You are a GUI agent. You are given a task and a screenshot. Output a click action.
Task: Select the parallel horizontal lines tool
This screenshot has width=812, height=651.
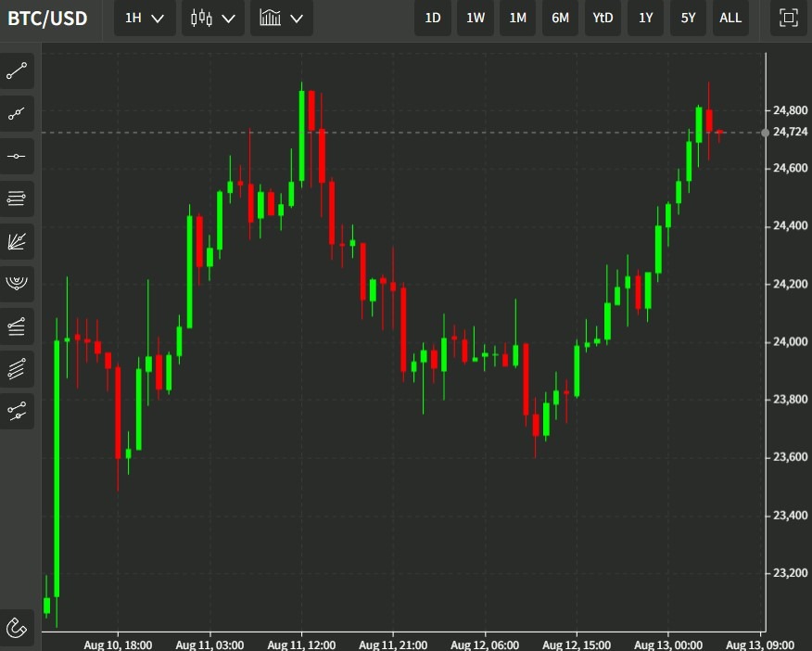coord(17,198)
